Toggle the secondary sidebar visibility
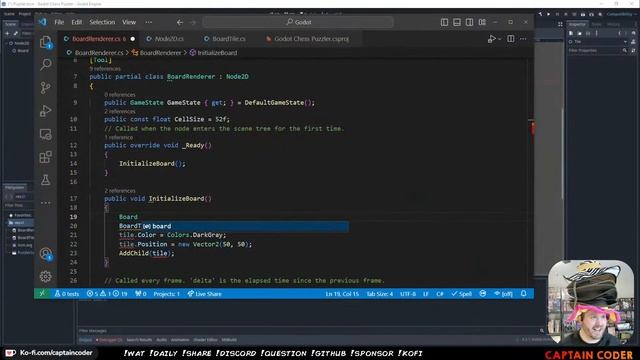 point(469,22)
